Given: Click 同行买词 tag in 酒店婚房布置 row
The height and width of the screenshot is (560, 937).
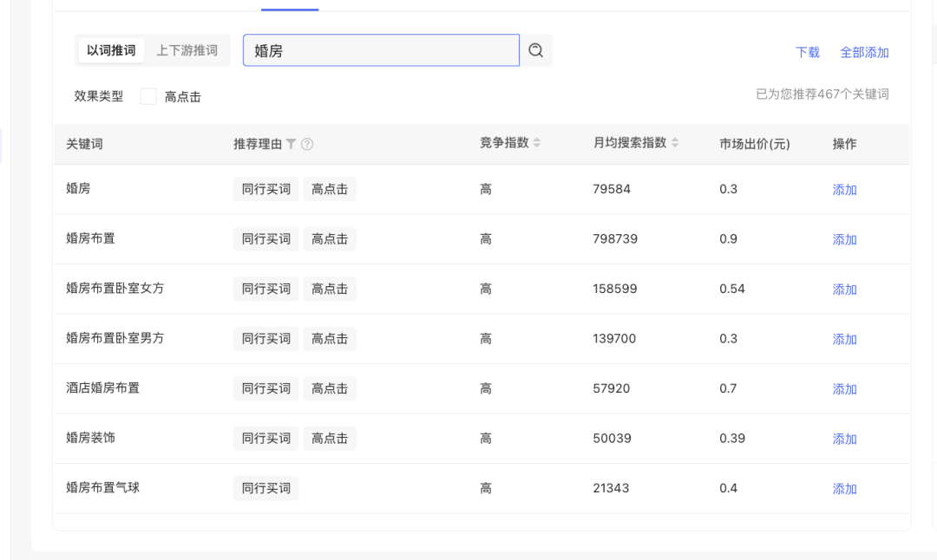Looking at the screenshot, I should click(266, 388).
